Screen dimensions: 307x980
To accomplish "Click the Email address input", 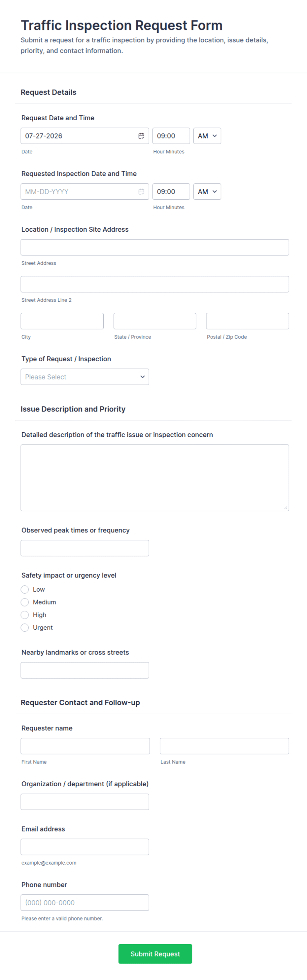I will click(85, 847).
